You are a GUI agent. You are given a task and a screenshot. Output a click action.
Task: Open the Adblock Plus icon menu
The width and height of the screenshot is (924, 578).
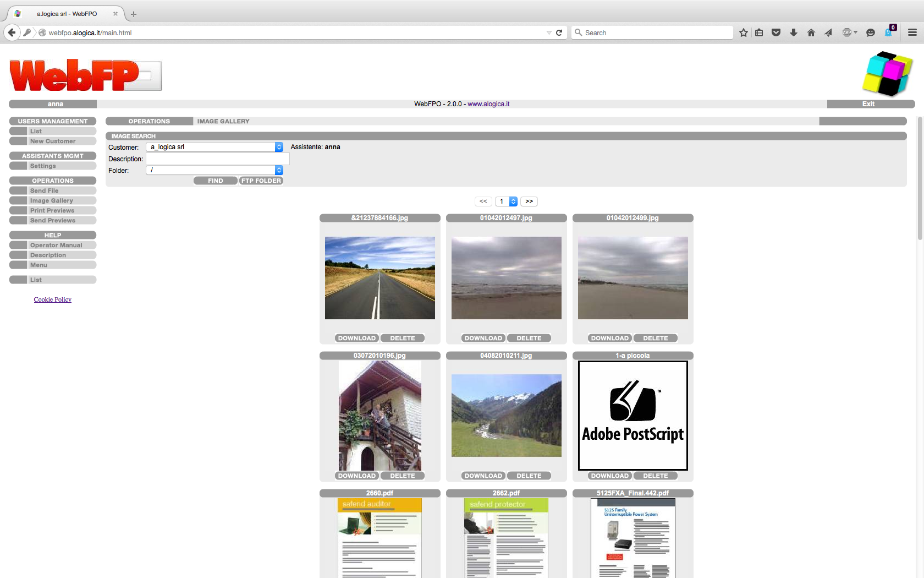pyautogui.click(x=850, y=32)
